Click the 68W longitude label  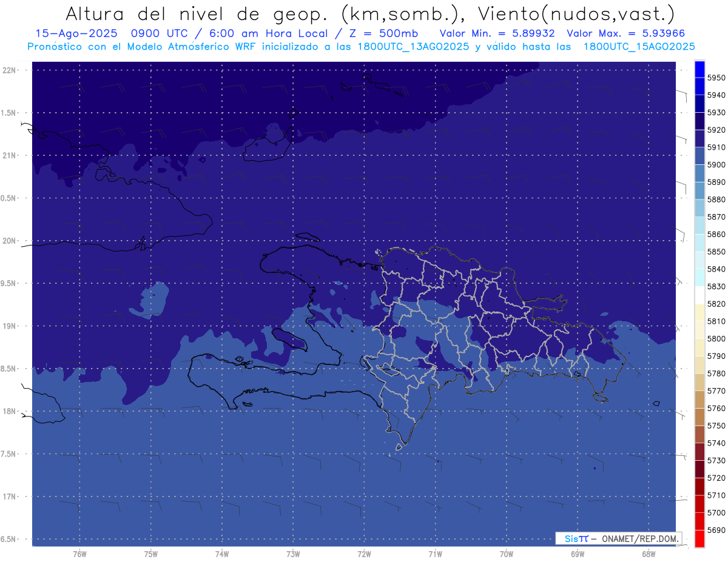pyautogui.click(x=649, y=553)
